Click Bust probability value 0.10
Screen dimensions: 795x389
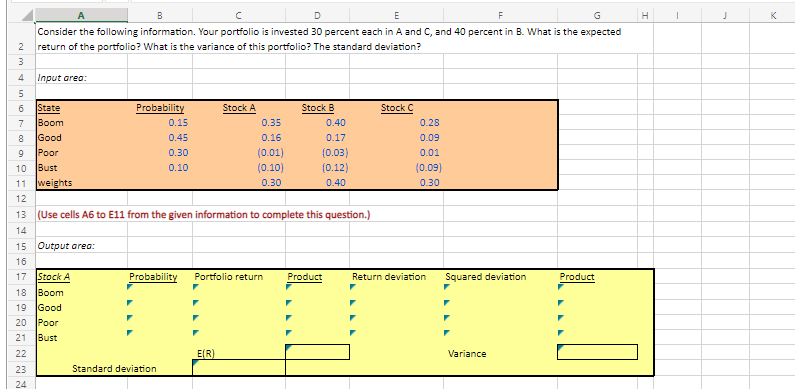tap(178, 167)
